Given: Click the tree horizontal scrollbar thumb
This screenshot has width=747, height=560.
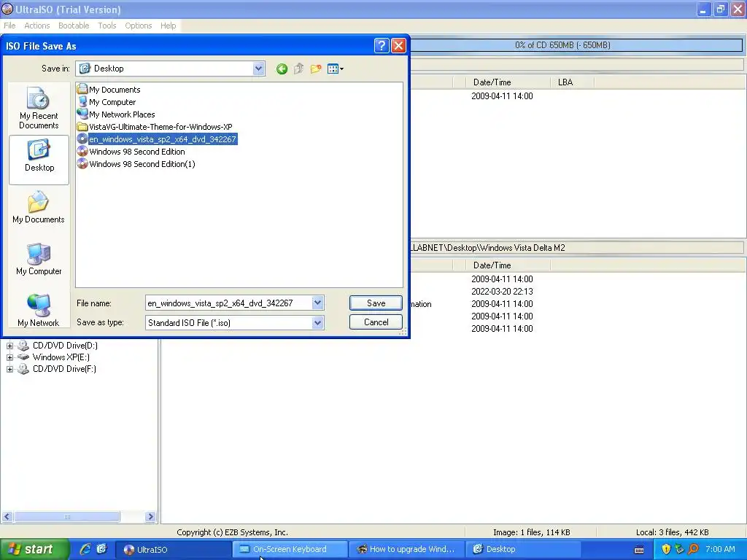Looking at the screenshot, I should [66, 517].
